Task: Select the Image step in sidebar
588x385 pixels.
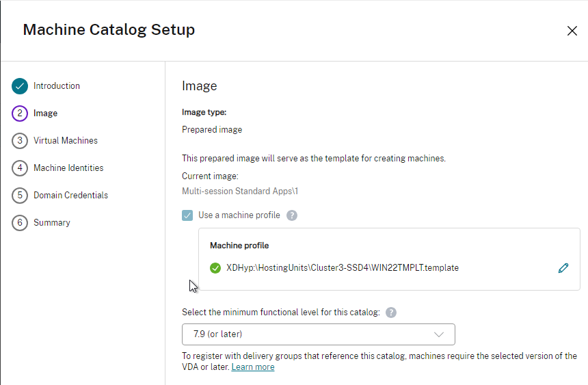Action: click(x=45, y=114)
